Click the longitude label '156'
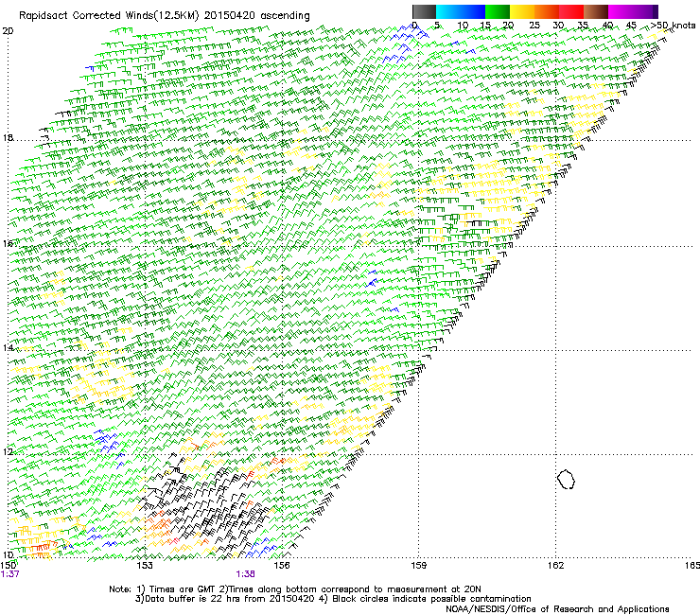 282,566
